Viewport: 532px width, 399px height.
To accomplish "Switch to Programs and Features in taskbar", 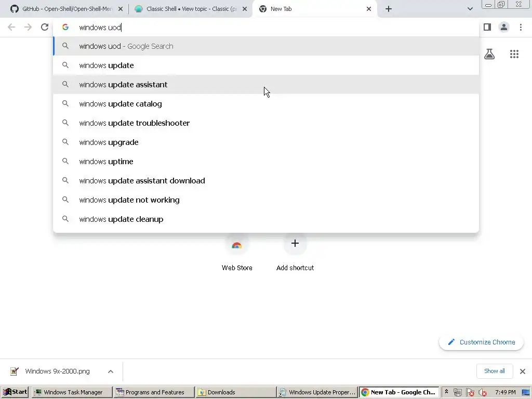I will [154, 392].
